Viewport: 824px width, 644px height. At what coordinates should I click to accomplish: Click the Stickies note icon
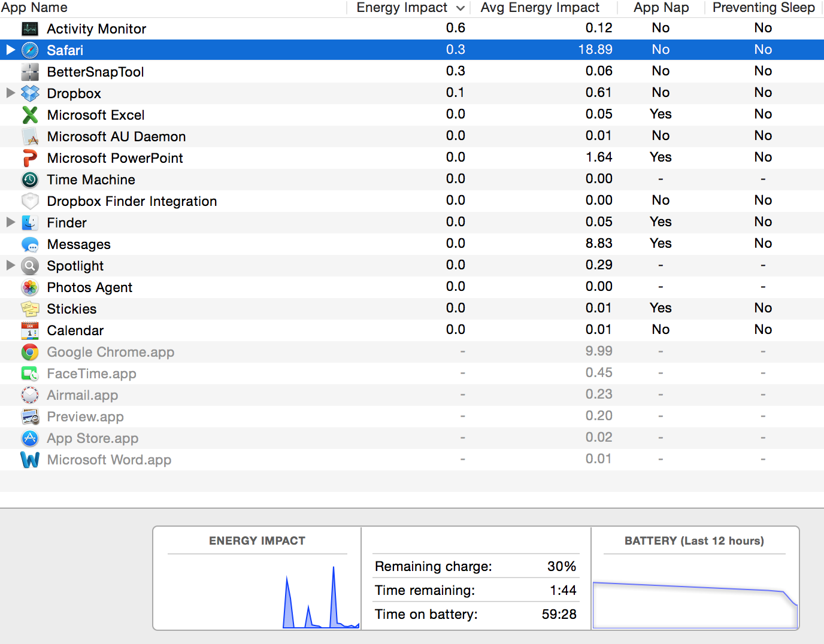tap(30, 309)
